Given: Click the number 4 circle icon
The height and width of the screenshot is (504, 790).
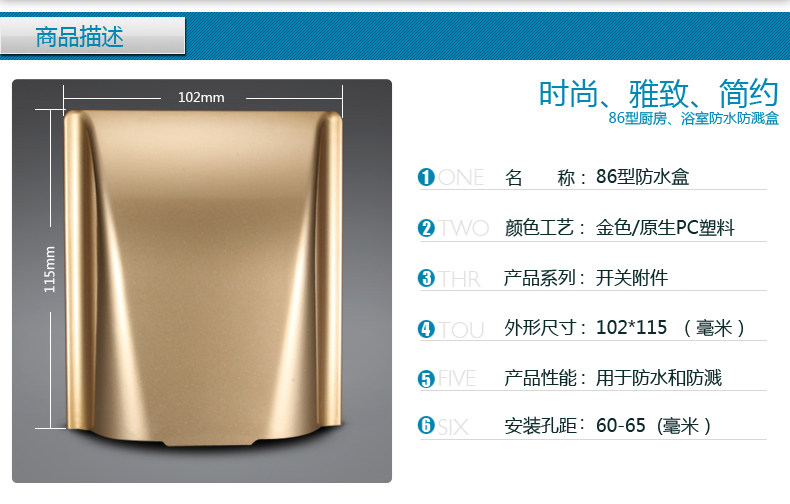Looking at the screenshot, I should 426,329.
